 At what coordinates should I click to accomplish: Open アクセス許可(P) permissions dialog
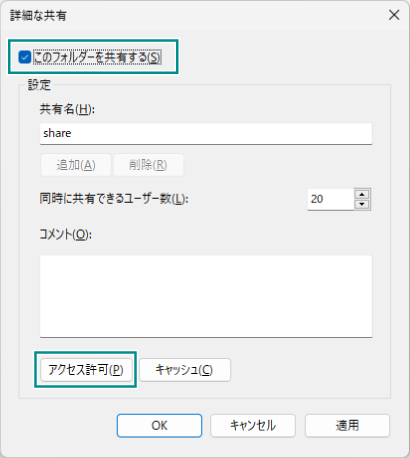click(x=86, y=370)
